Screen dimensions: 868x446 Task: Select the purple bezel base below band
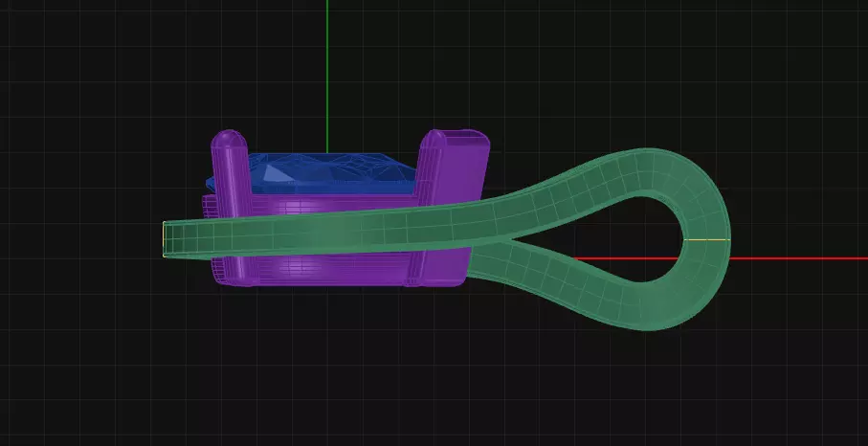pos(332,270)
